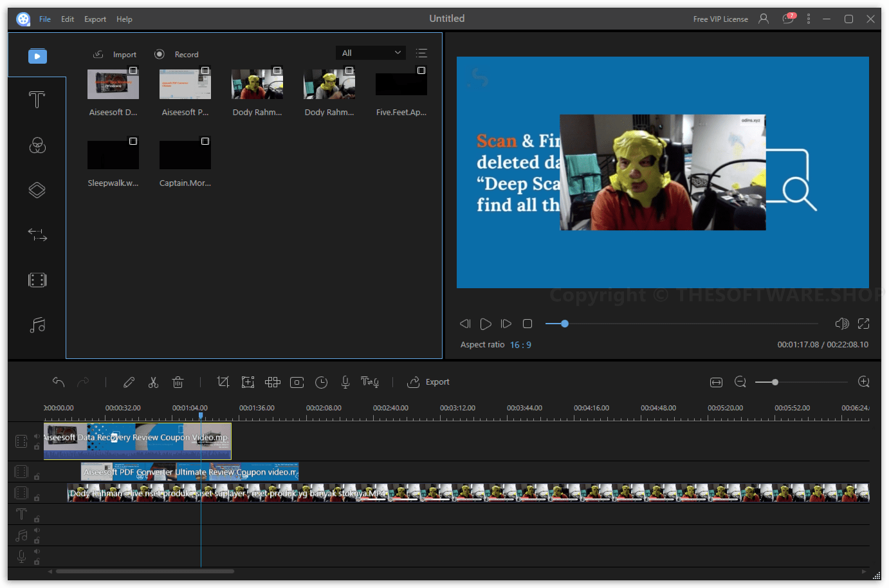Viewport: 889px width, 588px height.
Task: Select the Aiseesoft PDF Converter timeline clip
Action: point(190,472)
